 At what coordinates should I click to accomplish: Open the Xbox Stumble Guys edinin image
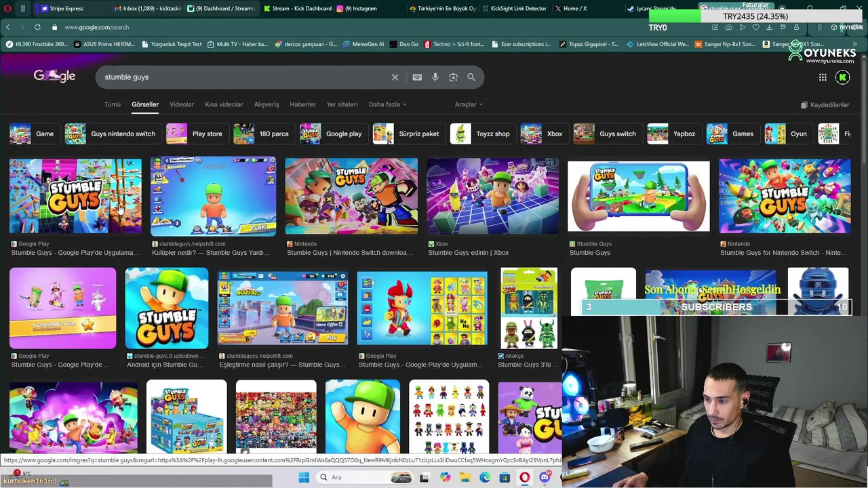[x=492, y=196]
